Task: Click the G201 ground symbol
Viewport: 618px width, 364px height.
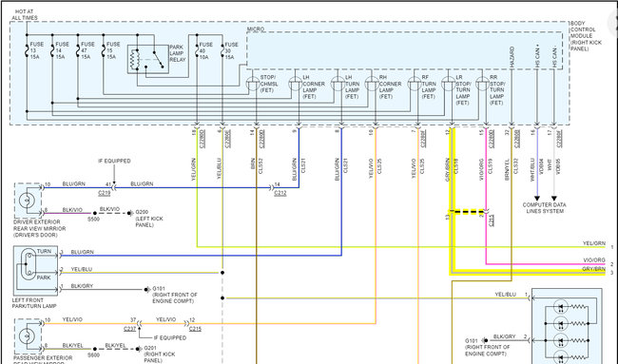Action: (x=138, y=349)
